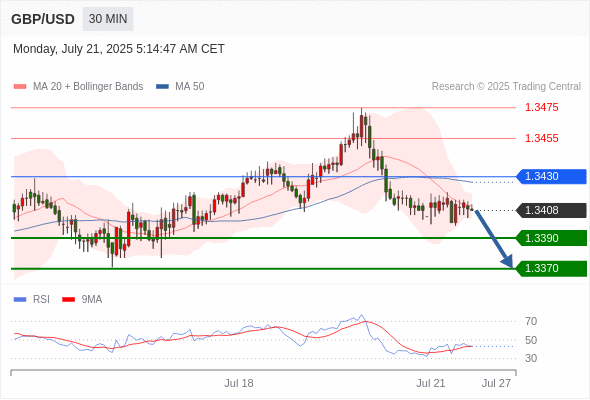590x400 pixels.
Task: Click the MA 20 + Bollinger Bands legend swatch
Action: point(20,87)
